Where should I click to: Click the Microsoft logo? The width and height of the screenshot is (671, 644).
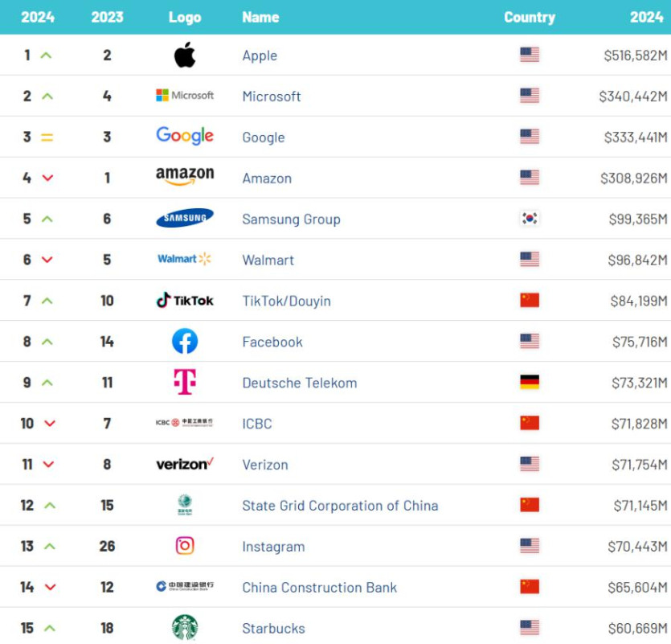[185, 96]
